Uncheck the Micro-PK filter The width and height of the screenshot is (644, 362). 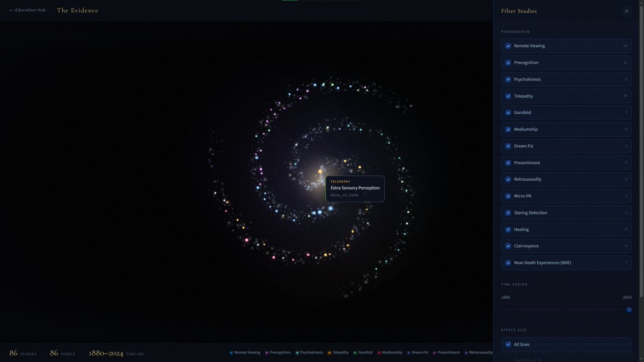(x=508, y=196)
